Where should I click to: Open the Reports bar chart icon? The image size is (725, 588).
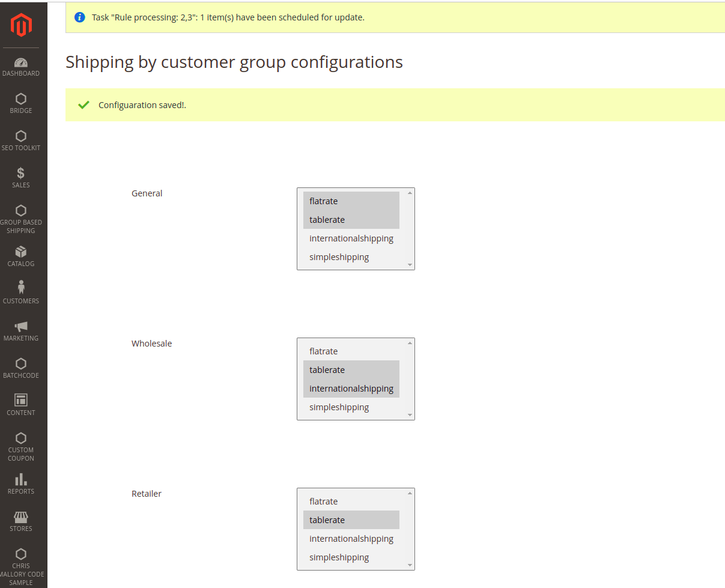tap(21, 479)
